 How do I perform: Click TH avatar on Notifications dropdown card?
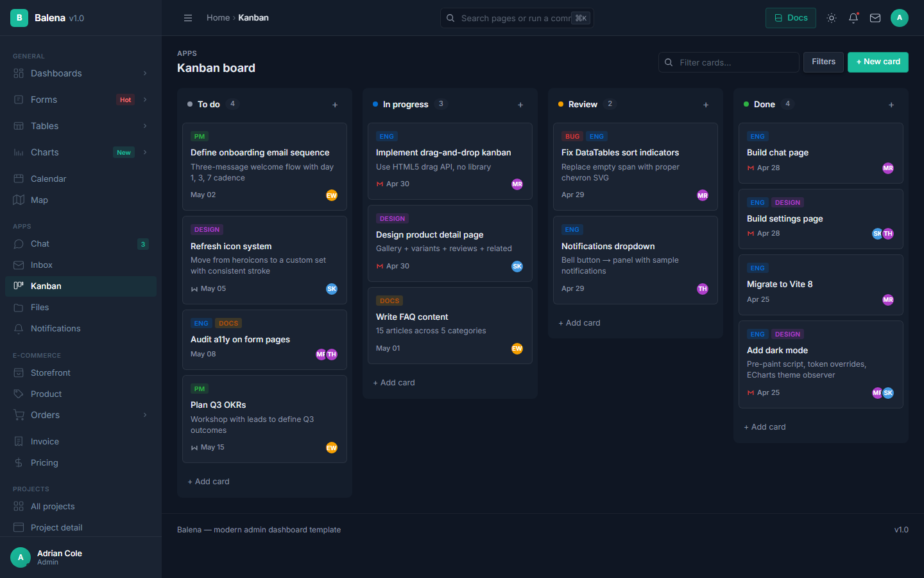[x=703, y=289]
